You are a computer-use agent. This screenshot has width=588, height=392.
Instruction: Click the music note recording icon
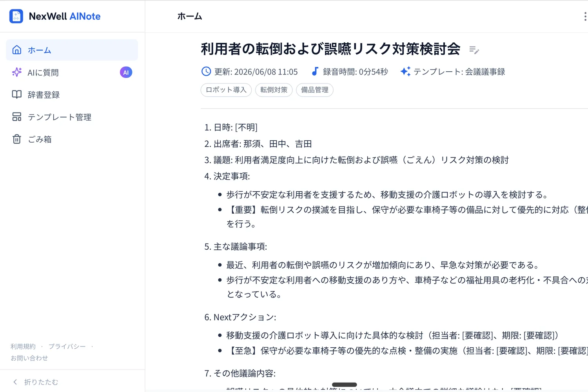point(315,71)
